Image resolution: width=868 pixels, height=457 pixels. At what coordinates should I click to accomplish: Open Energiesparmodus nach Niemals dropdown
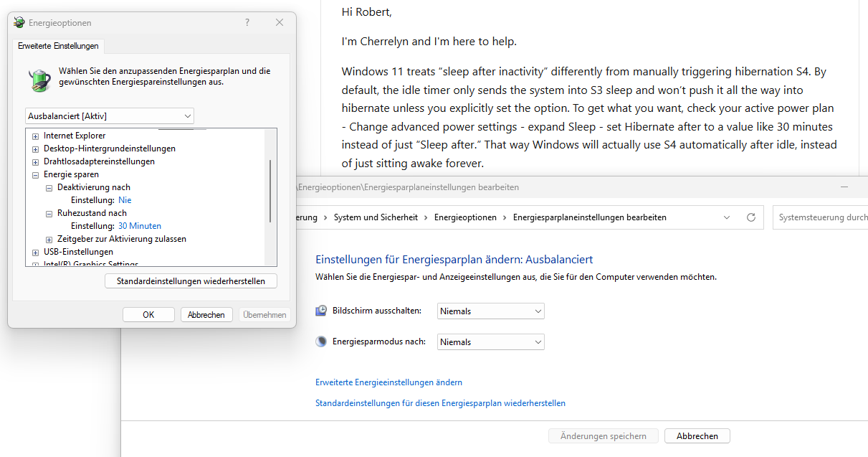coord(491,342)
